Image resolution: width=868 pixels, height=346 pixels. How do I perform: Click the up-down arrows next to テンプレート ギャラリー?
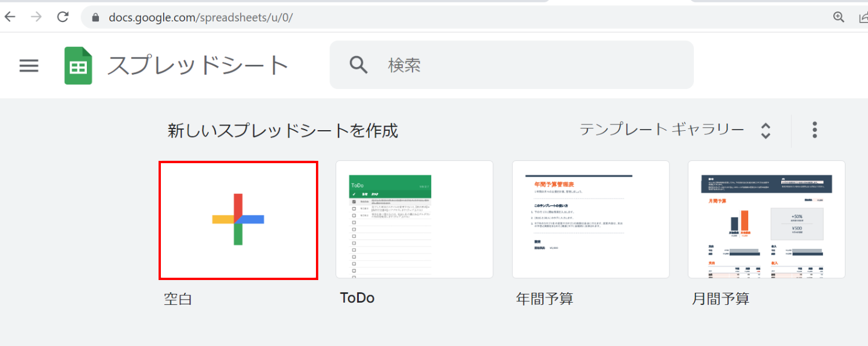(x=766, y=131)
